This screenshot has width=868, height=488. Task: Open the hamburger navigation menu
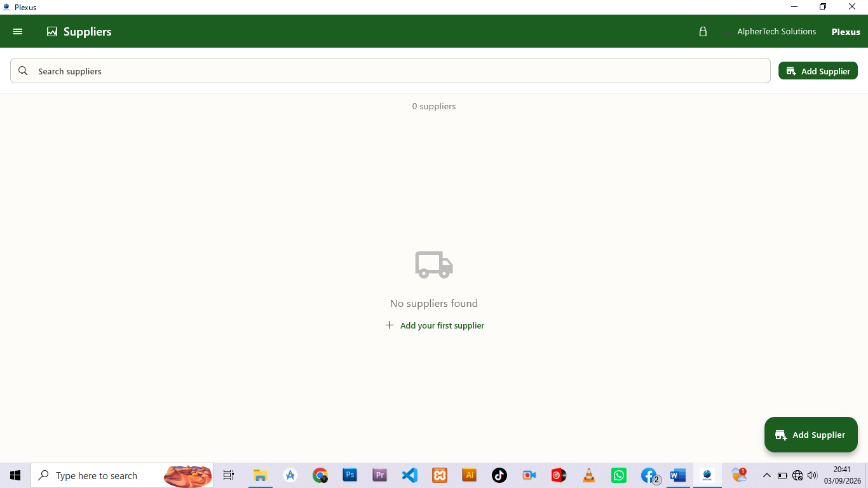point(18,31)
